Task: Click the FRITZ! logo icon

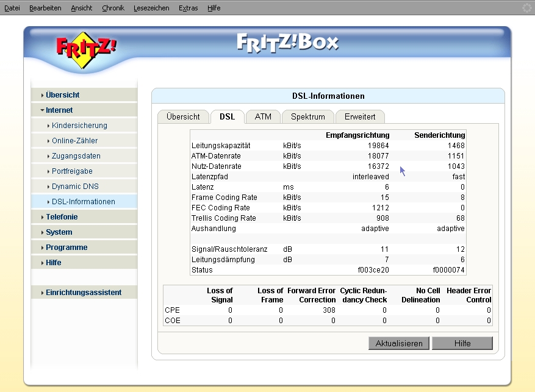Action: [x=85, y=50]
